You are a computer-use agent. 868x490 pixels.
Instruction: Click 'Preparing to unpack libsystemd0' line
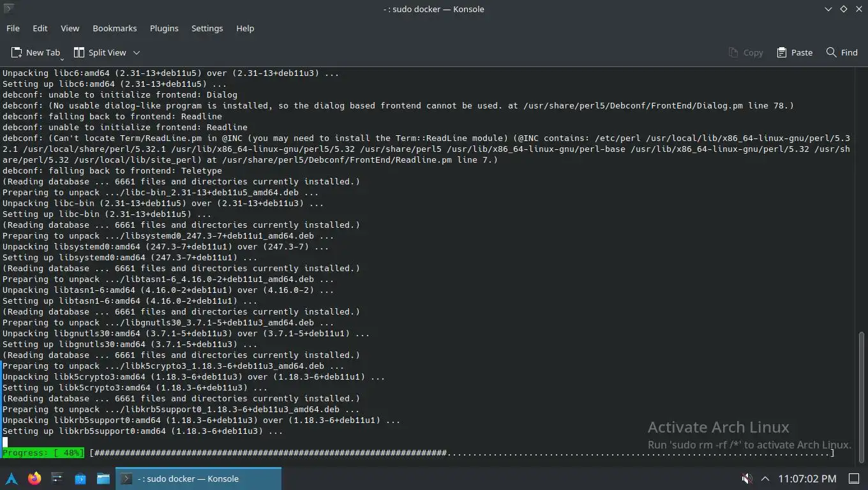tap(168, 235)
